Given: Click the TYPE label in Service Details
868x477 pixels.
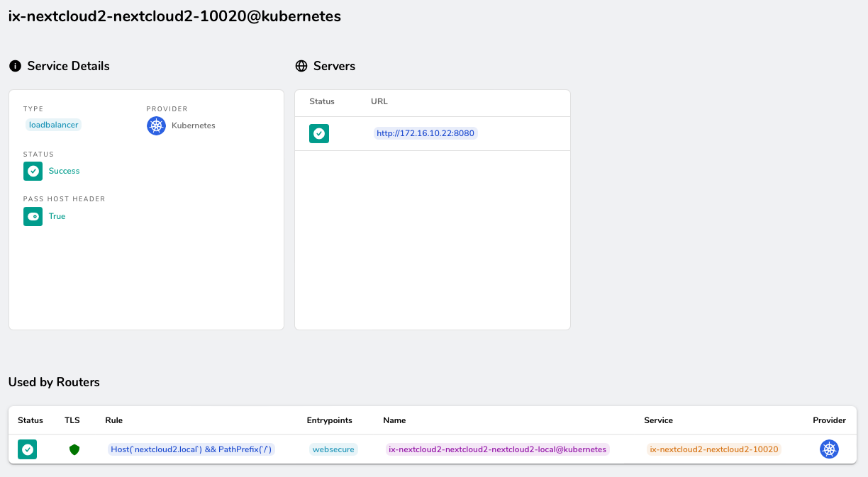Looking at the screenshot, I should point(33,109).
